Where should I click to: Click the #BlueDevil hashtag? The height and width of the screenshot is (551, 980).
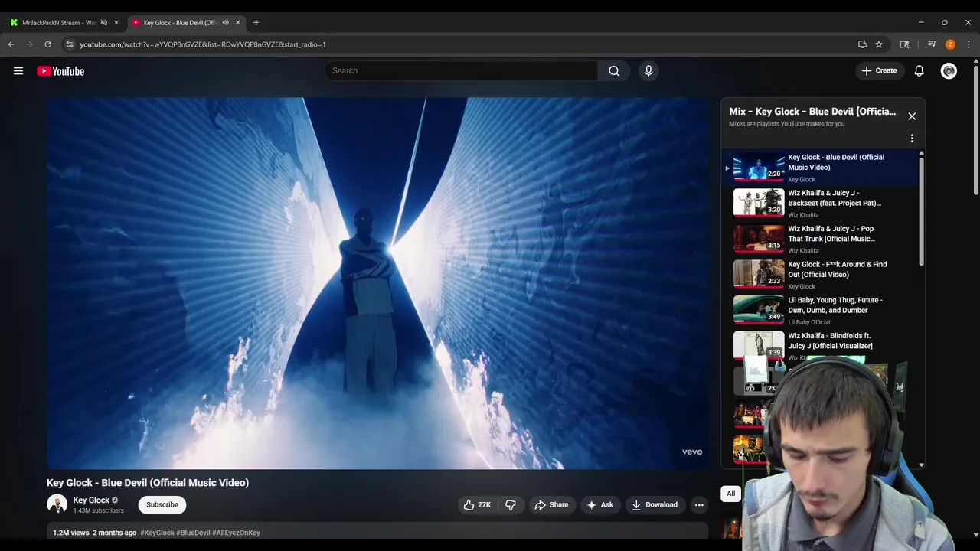[x=193, y=533]
